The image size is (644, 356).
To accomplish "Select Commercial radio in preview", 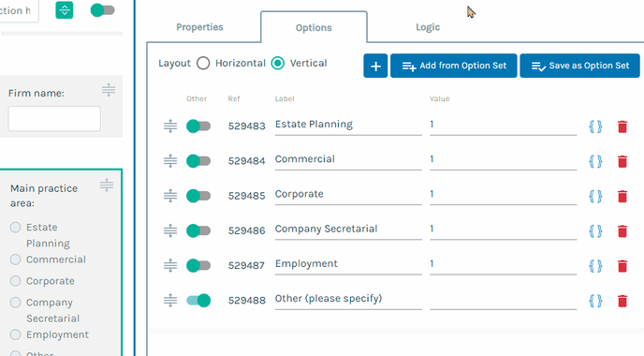I will pos(16,260).
